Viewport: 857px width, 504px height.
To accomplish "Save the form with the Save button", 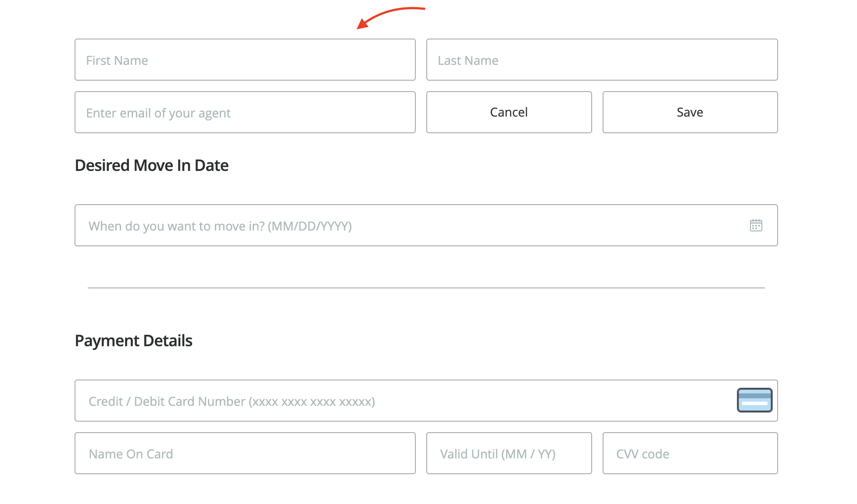I will (x=690, y=112).
